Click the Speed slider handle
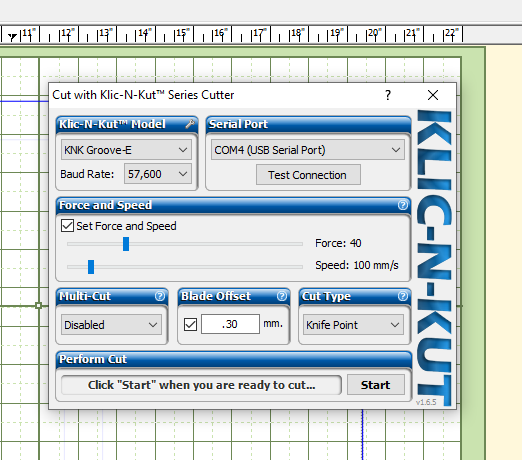The width and height of the screenshot is (522, 460). 91,267
